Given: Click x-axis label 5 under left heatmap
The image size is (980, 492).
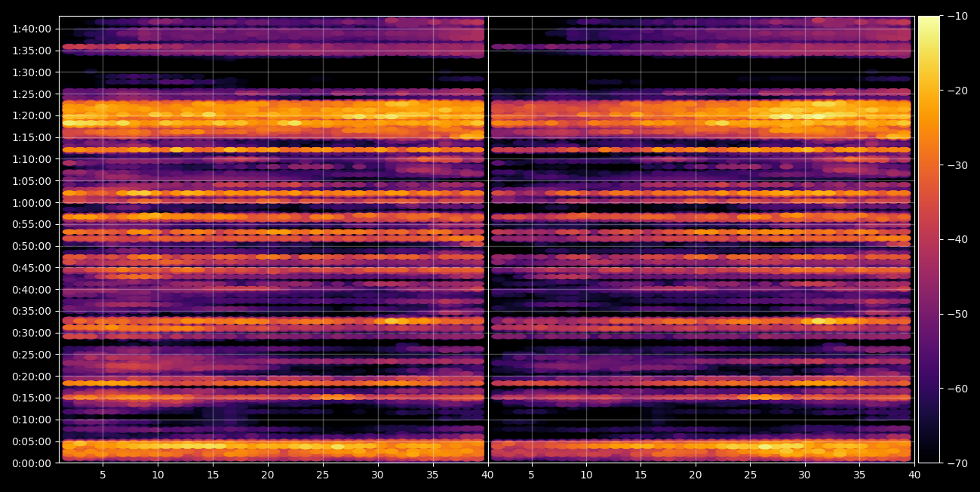Looking at the screenshot, I should pyautogui.click(x=103, y=475).
